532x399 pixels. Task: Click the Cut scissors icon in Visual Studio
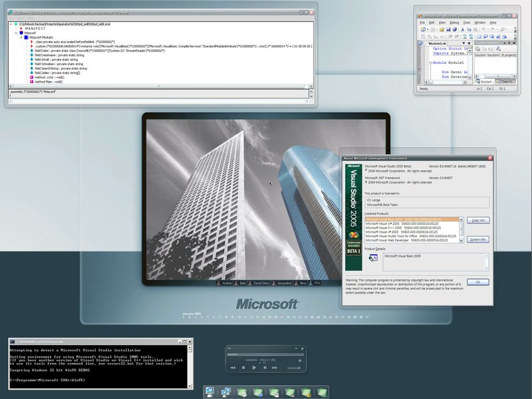click(464, 30)
